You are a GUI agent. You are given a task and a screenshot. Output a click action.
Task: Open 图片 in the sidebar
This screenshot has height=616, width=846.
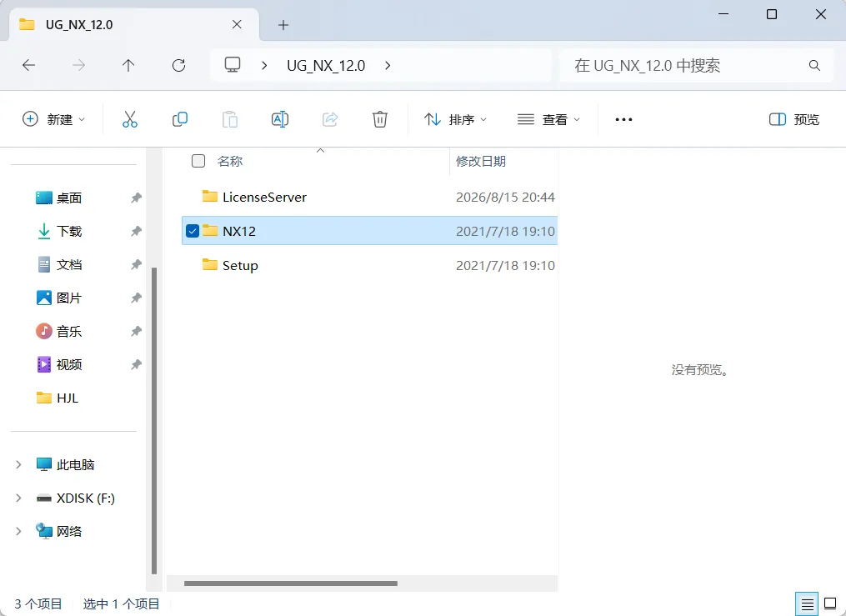pos(69,298)
